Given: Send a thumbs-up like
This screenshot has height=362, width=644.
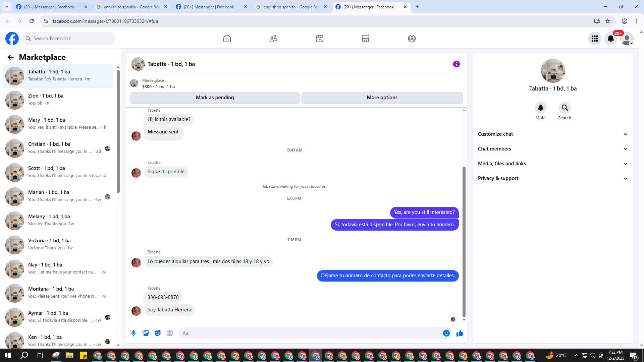Looking at the screenshot, I should tap(460, 333).
